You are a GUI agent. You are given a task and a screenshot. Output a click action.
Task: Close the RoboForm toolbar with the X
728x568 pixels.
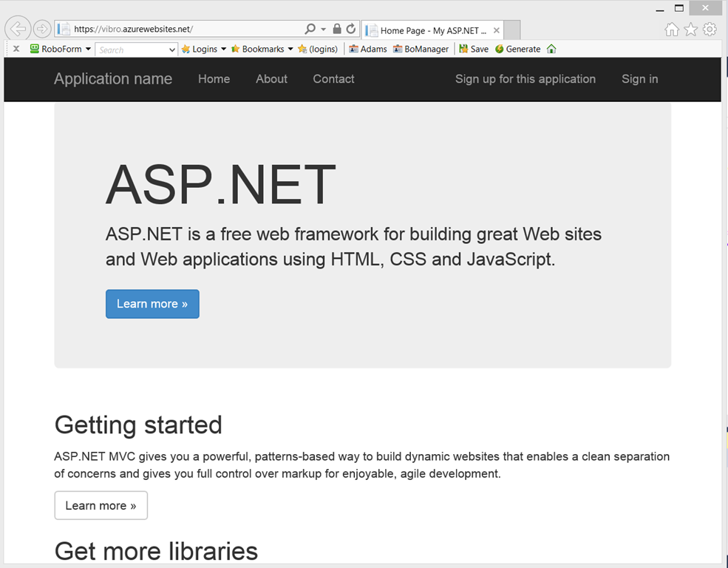click(x=16, y=49)
